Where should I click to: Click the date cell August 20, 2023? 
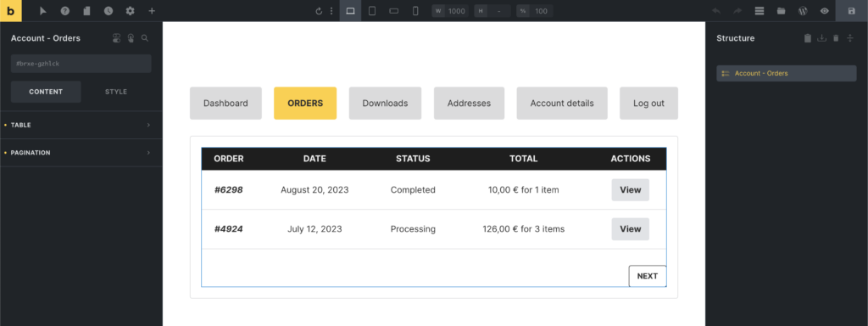point(314,190)
